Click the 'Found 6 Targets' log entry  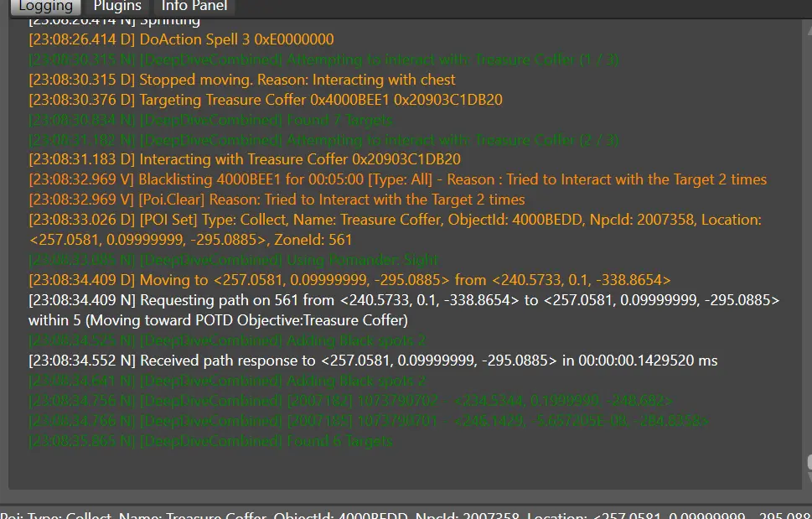point(210,441)
